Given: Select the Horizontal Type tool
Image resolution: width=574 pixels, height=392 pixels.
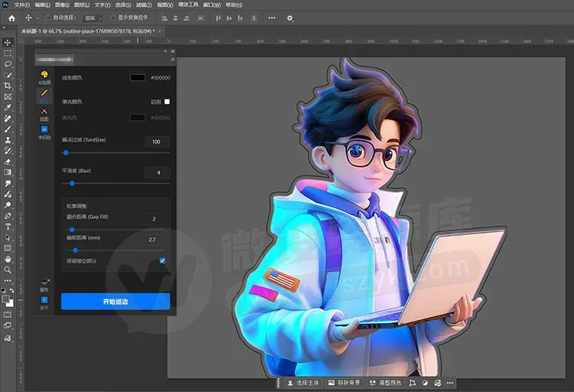Looking at the screenshot, I should pos(8,227).
